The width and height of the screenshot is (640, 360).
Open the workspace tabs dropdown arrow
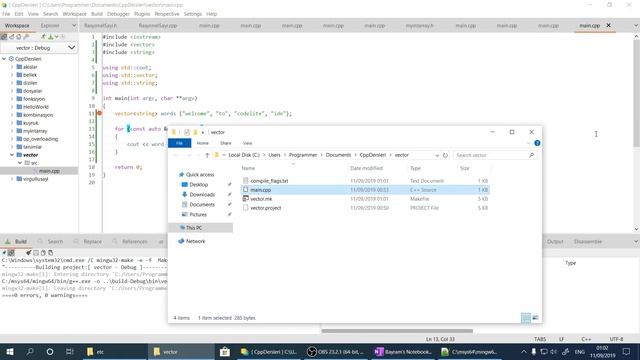pyautogui.click(x=74, y=25)
